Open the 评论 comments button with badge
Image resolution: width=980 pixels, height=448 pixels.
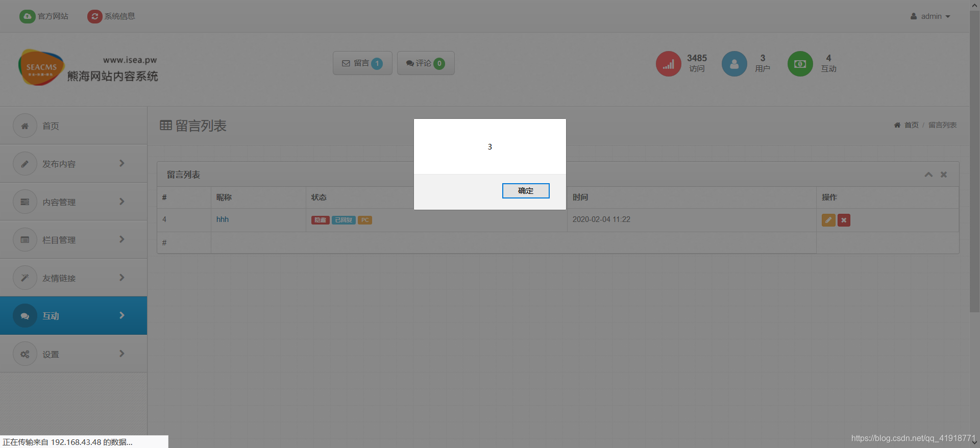click(426, 63)
